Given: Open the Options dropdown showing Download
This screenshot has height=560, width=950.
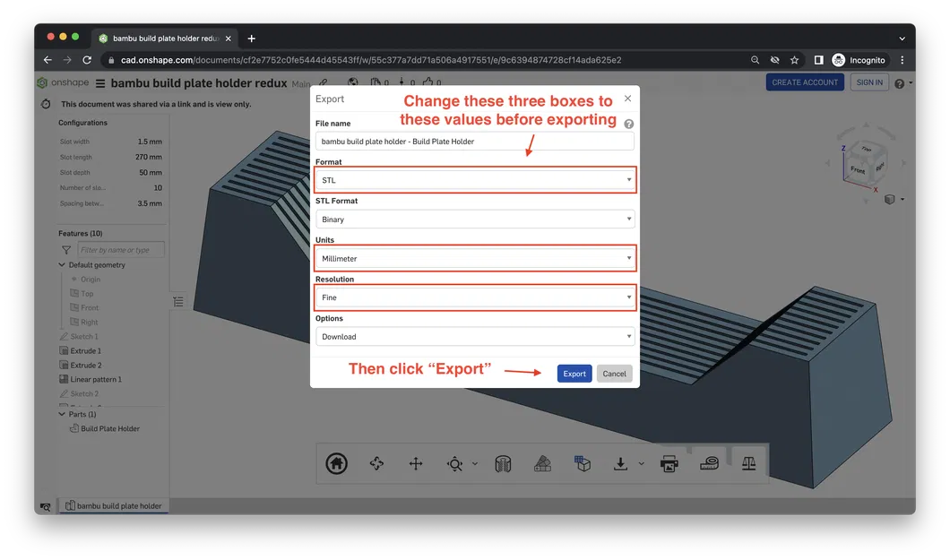Looking at the screenshot, I should click(475, 337).
